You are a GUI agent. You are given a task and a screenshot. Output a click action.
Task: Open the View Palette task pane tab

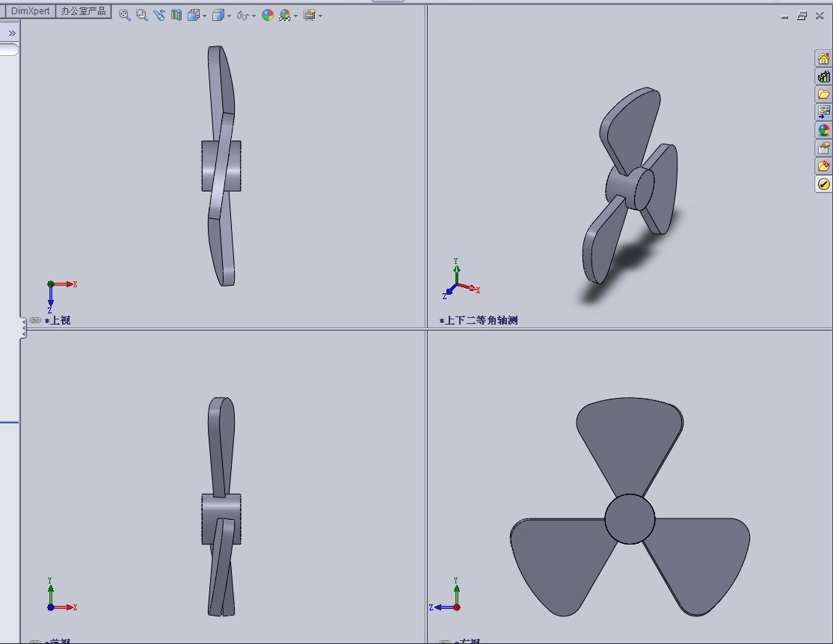click(x=823, y=112)
